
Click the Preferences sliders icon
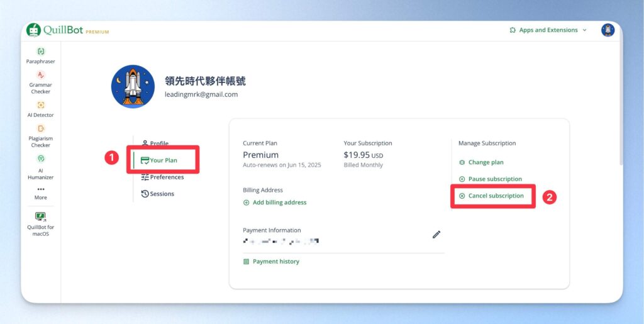point(145,177)
